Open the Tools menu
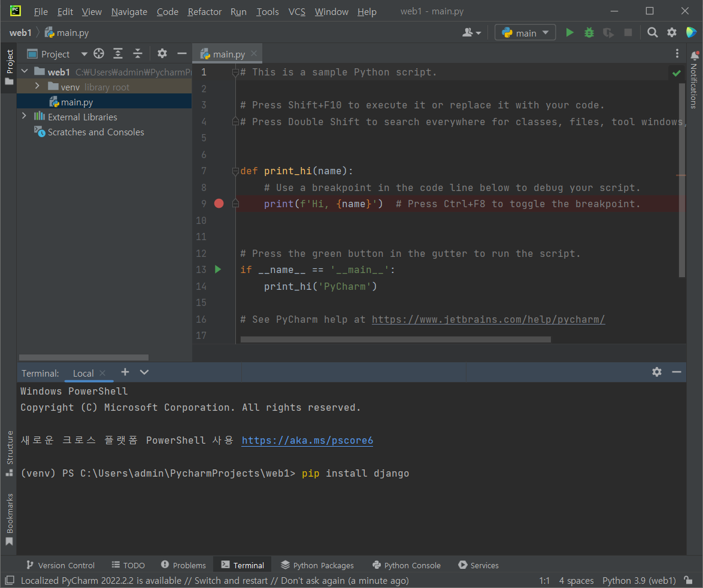The height and width of the screenshot is (588, 703). pos(267,11)
